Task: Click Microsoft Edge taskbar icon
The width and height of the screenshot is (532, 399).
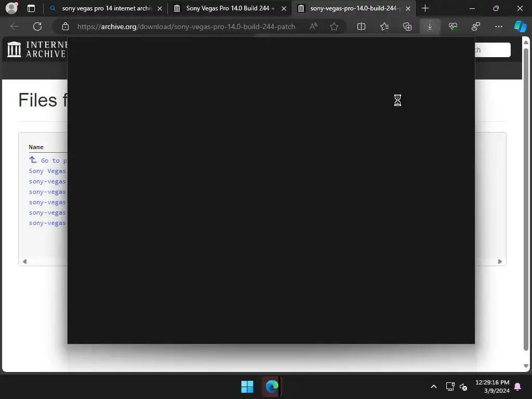Action: pyautogui.click(x=272, y=387)
